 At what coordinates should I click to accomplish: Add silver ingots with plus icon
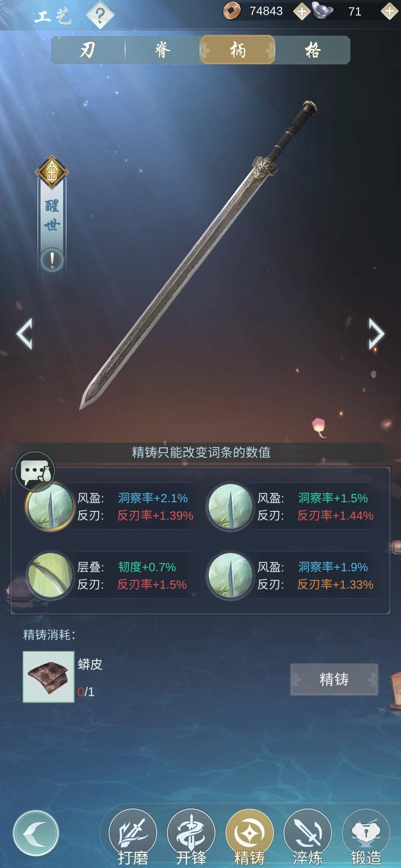[x=389, y=11]
